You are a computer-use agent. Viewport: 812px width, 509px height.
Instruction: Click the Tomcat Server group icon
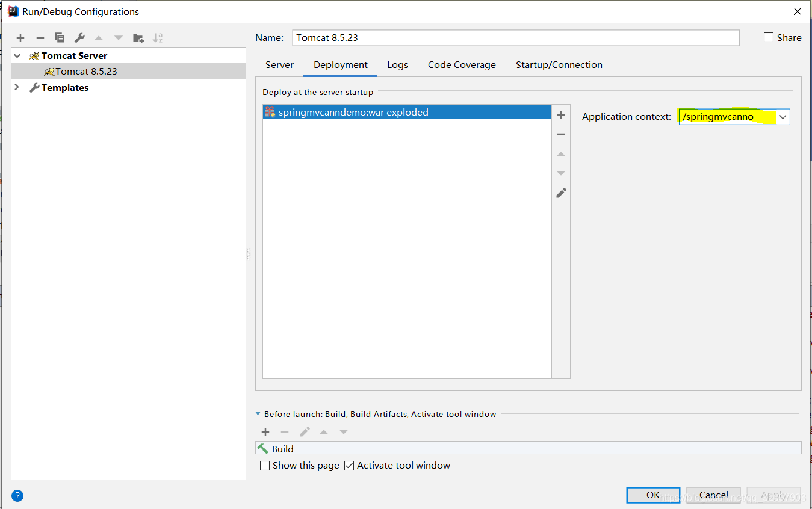[x=34, y=56]
